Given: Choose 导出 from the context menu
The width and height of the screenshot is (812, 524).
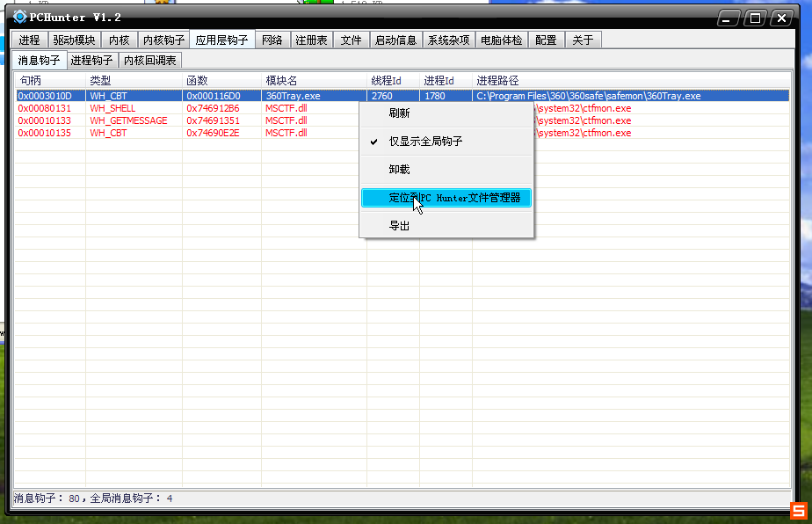Looking at the screenshot, I should tap(446, 225).
